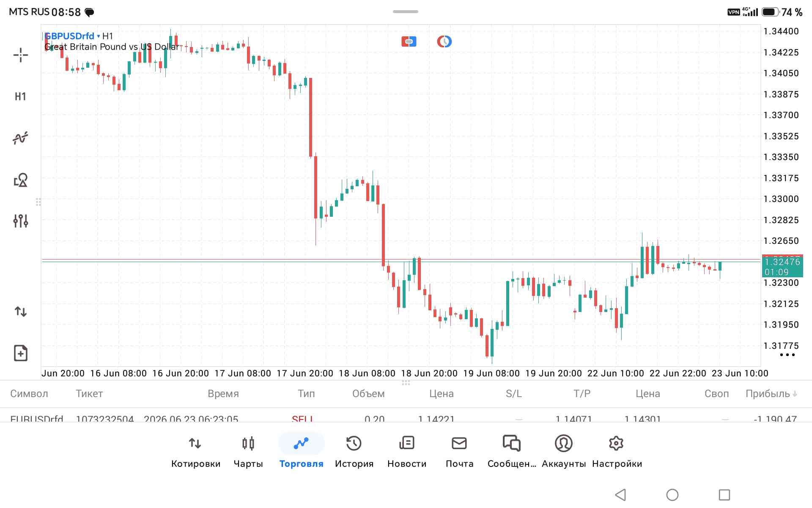Open the Настройки settings tab
This screenshot has width=812, height=508.
(617, 452)
